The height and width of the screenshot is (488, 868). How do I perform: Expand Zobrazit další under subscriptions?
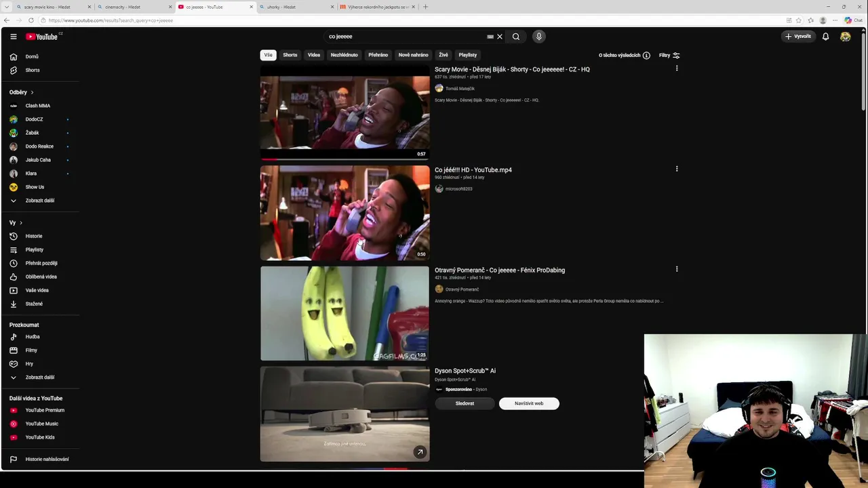click(40, 201)
